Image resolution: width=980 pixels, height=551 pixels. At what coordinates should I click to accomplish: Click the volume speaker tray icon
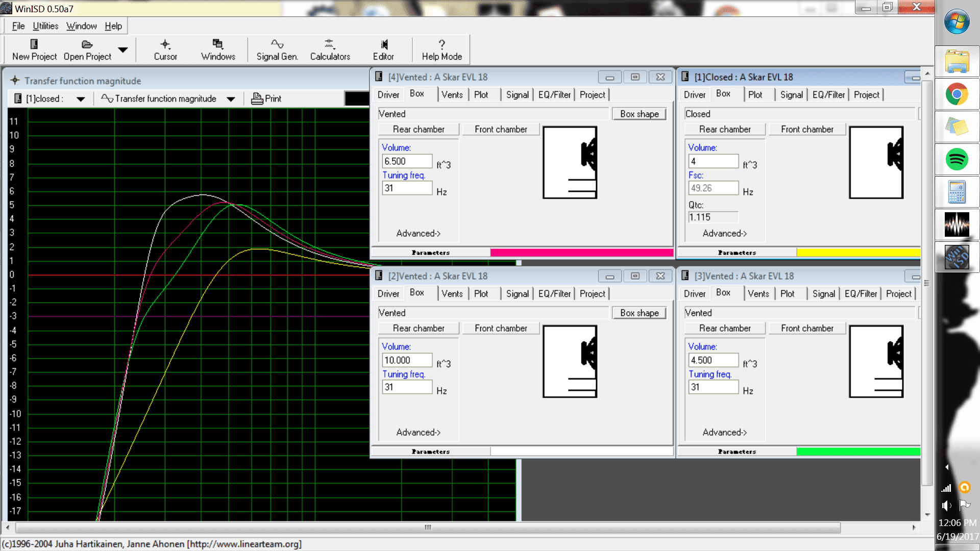[946, 505]
